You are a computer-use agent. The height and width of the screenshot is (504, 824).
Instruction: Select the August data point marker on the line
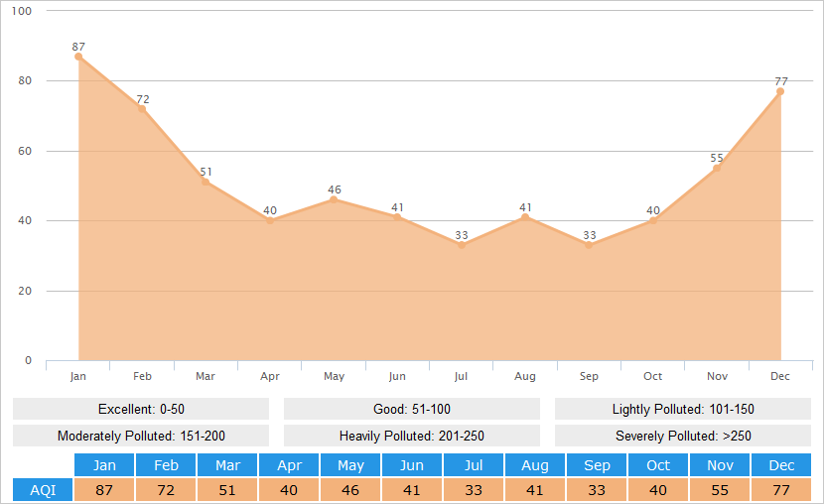[x=525, y=217]
